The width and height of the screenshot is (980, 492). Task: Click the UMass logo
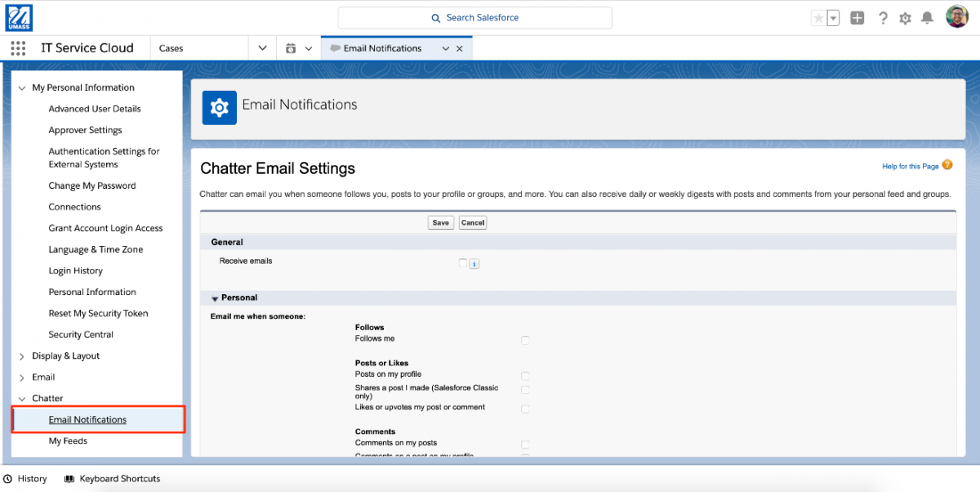pyautogui.click(x=19, y=17)
